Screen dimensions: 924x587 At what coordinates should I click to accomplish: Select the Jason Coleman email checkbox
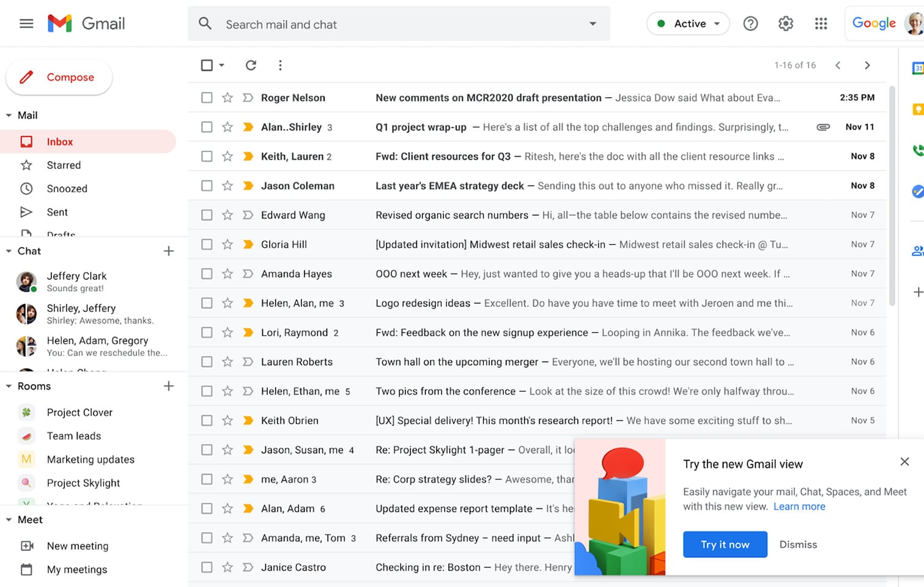point(207,186)
